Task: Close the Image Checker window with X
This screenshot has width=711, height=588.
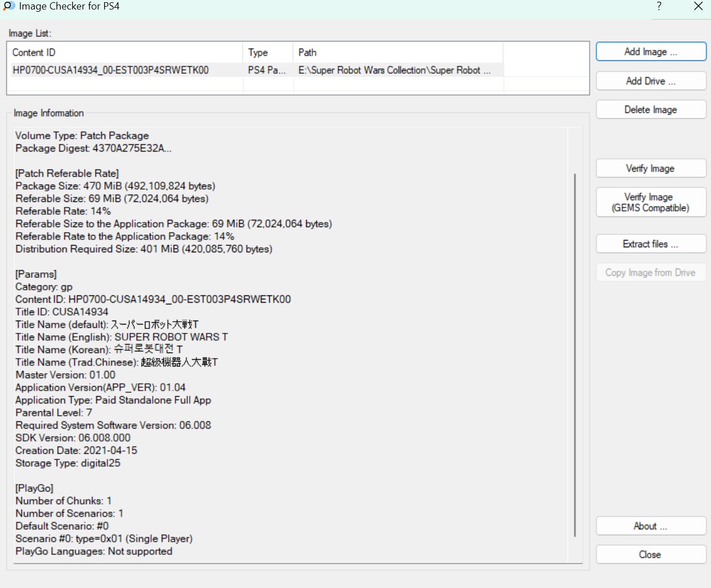Action: point(698,6)
